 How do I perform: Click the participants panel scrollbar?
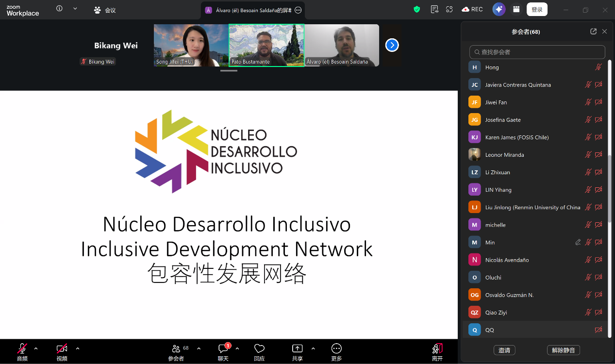[610, 189]
